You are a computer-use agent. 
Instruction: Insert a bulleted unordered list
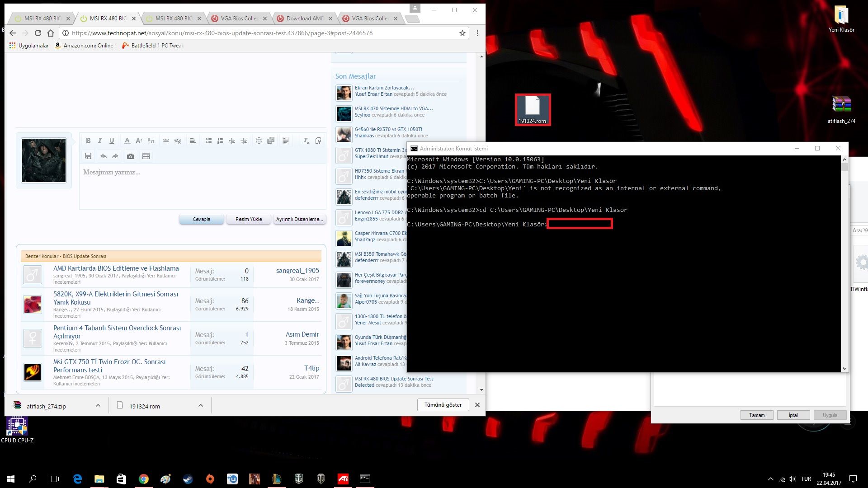pos(208,141)
